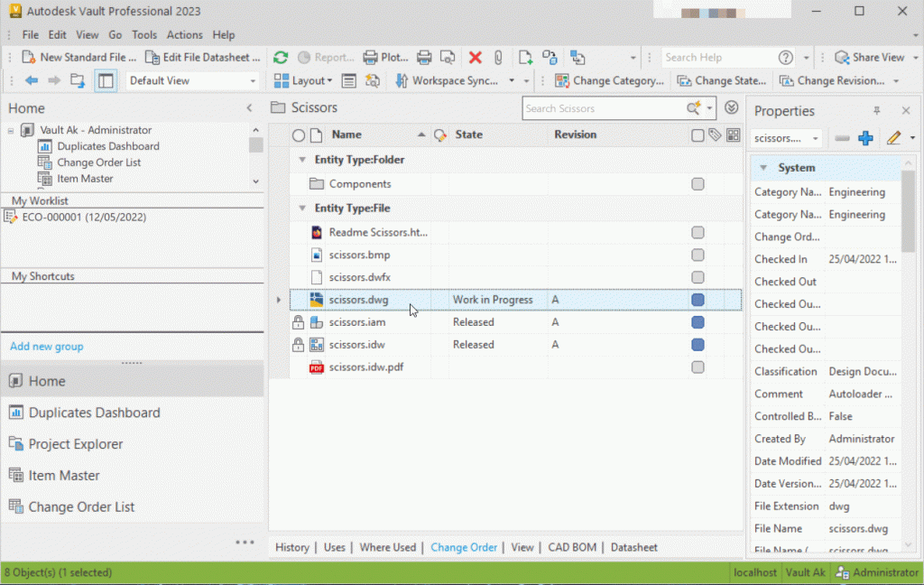This screenshot has height=585, width=924.
Task: Click Change Category button
Action: pos(610,80)
